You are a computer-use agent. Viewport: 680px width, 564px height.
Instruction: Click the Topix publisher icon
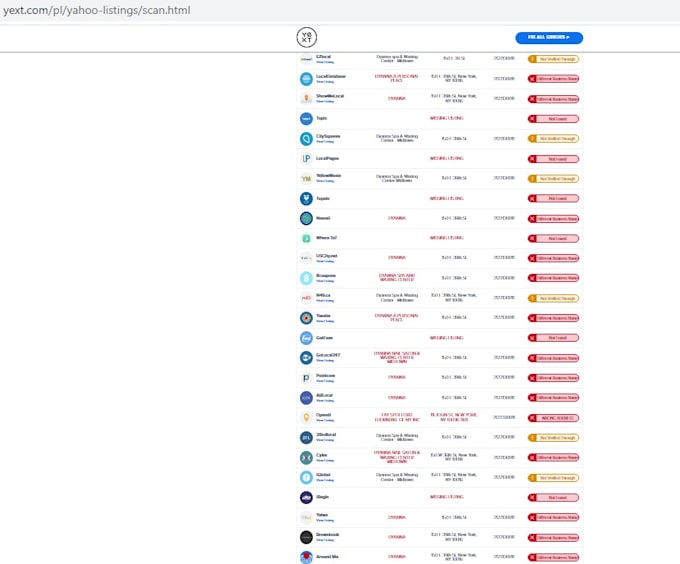[306, 119]
